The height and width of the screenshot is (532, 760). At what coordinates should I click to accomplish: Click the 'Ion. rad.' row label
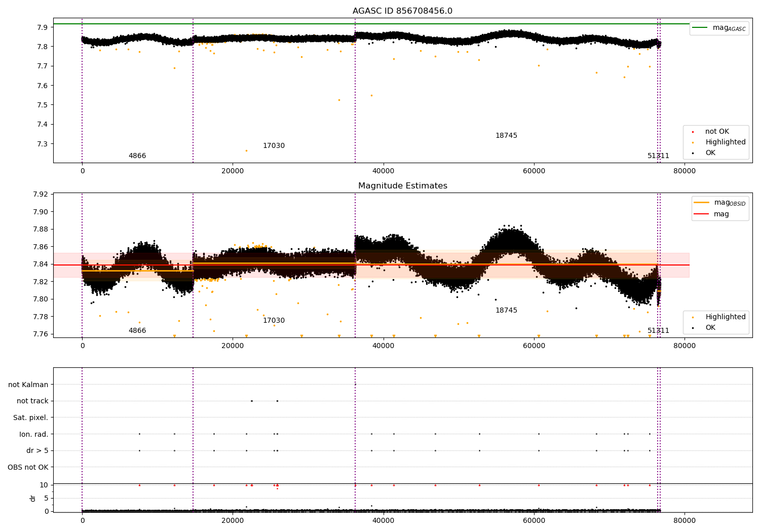click(34, 434)
